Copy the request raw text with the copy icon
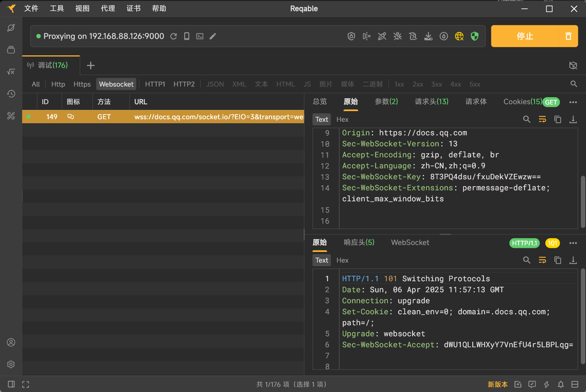 (x=558, y=119)
